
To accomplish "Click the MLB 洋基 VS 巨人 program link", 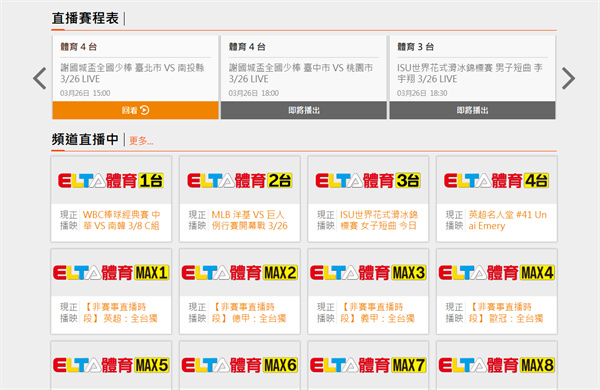I will coord(249,220).
